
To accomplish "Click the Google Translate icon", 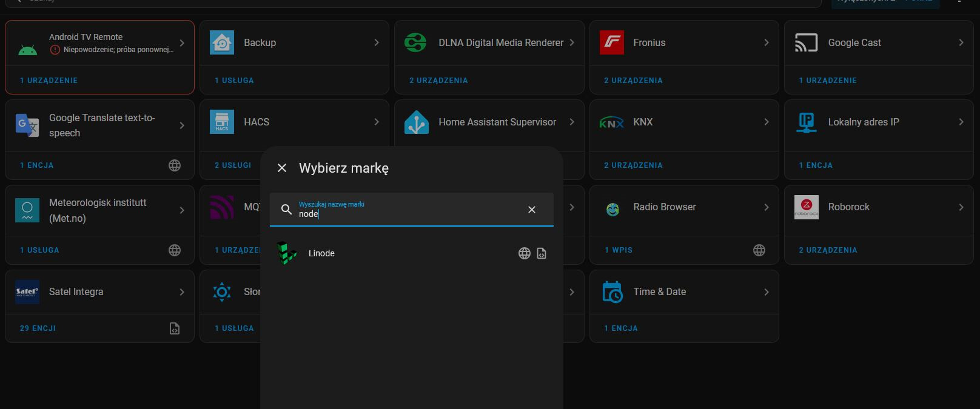I will click(x=27, y=125).
